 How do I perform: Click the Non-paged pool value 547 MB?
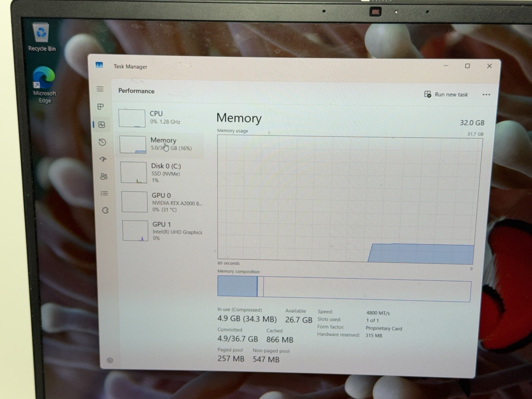(266, 359)
